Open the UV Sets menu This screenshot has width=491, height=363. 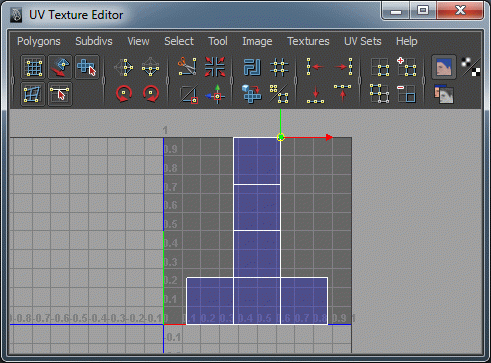pyautogui.click(x=363, y=41)
